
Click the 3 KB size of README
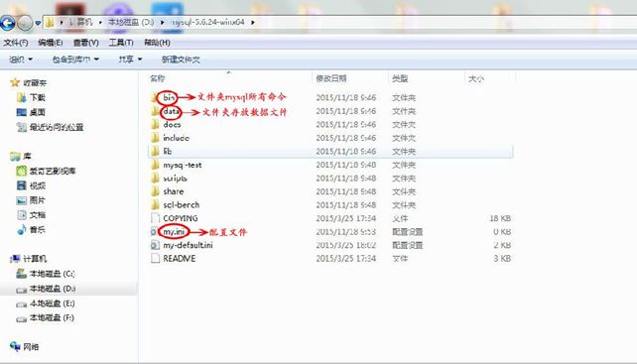click(502, 259)
